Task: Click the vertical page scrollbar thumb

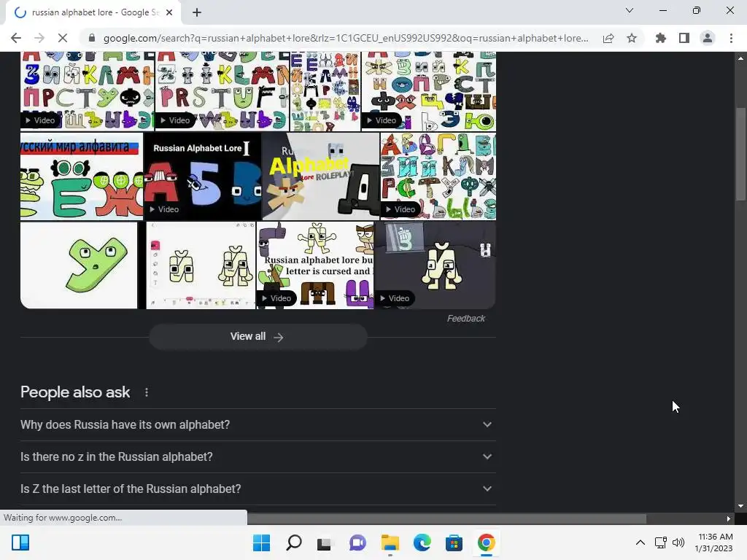Action: (x=740, y=153)
